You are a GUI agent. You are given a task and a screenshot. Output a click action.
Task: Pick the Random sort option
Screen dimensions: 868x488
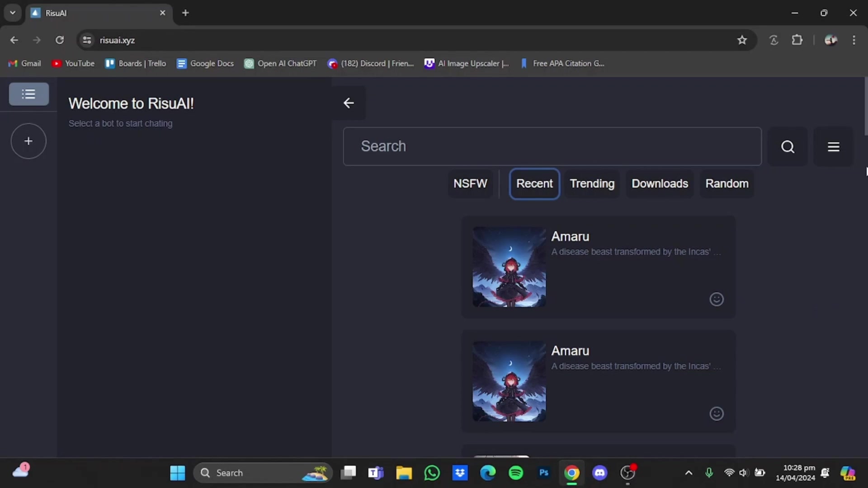point(726,183)
